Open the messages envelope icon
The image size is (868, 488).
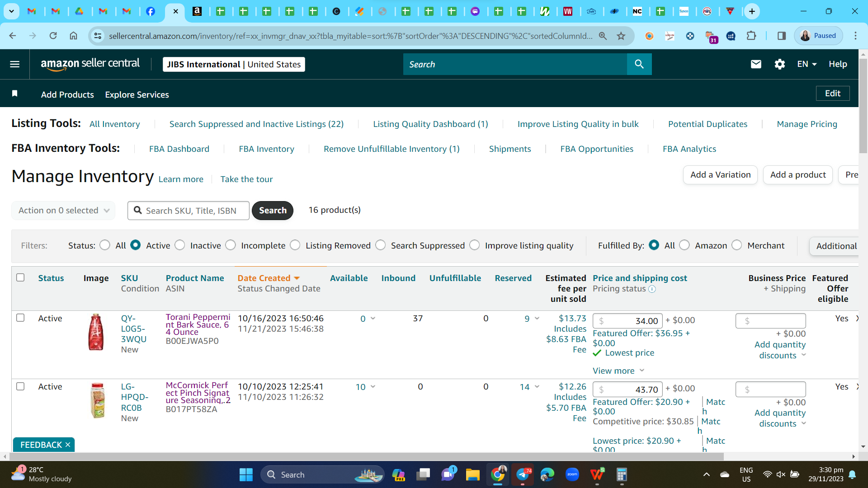tap(756, 64)
